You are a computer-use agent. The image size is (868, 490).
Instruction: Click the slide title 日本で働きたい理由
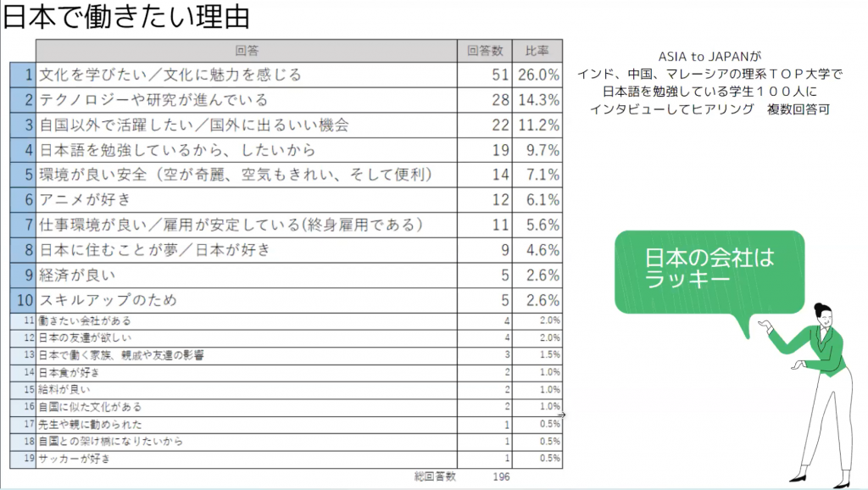tap(126, 17)
